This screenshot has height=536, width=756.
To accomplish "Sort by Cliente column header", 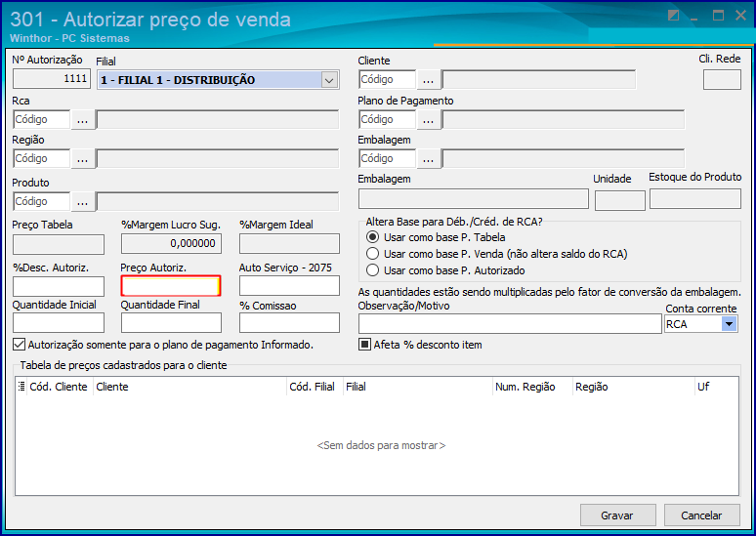I will 189,387.
